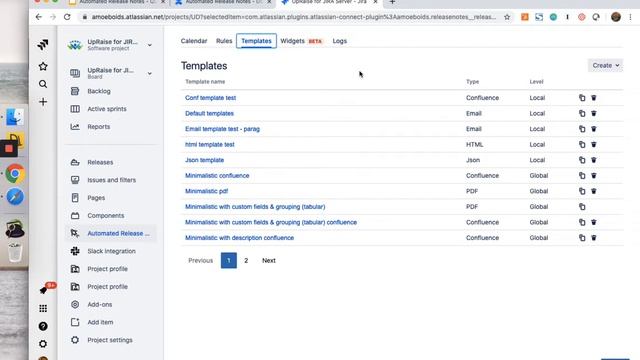Open the Conf template test link
This screenshot has width=640, height=360.
click(211, 98)
